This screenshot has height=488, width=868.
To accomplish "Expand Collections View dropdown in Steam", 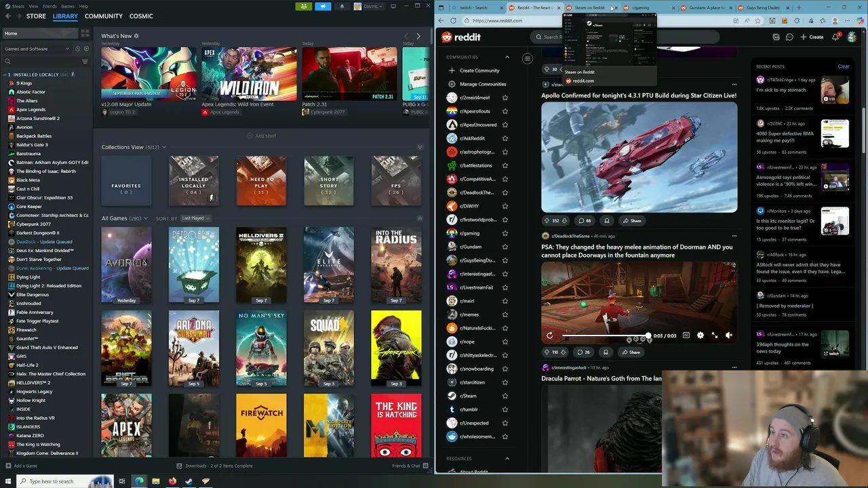I will pyautogui.click(x=163, y=147).
